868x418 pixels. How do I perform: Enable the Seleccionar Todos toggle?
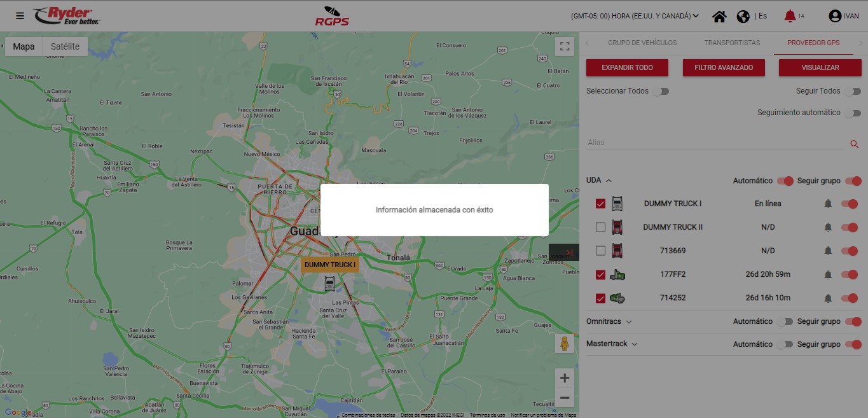point(661,92)
